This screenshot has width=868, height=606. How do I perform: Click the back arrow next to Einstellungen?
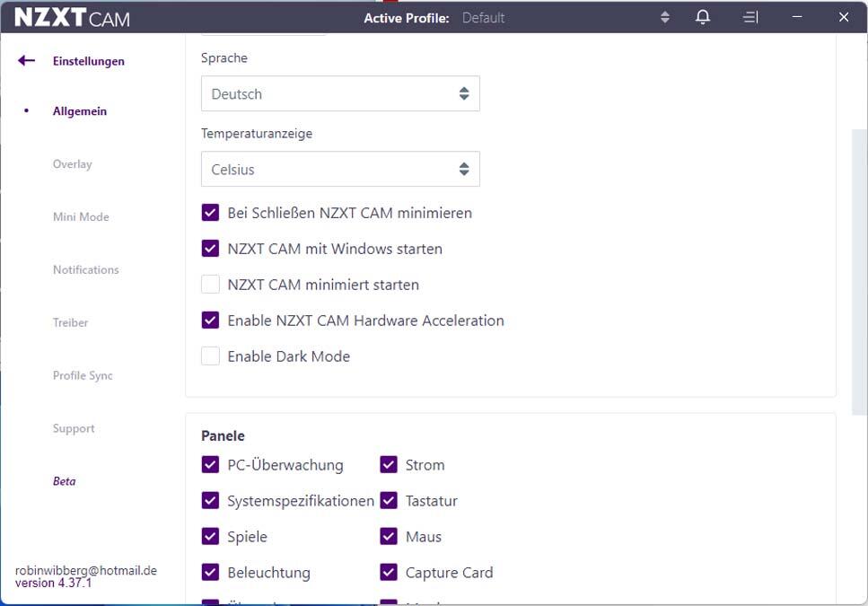coord(26,61)
